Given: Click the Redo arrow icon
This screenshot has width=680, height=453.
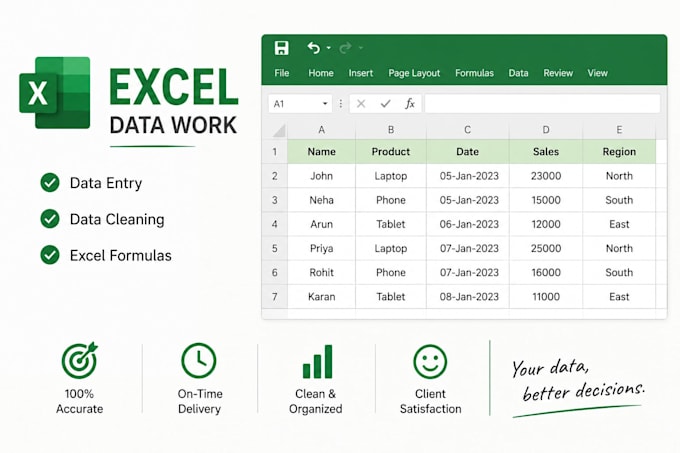Looking at the screenshot, I should pyautogui.click(x=345, y=48).
